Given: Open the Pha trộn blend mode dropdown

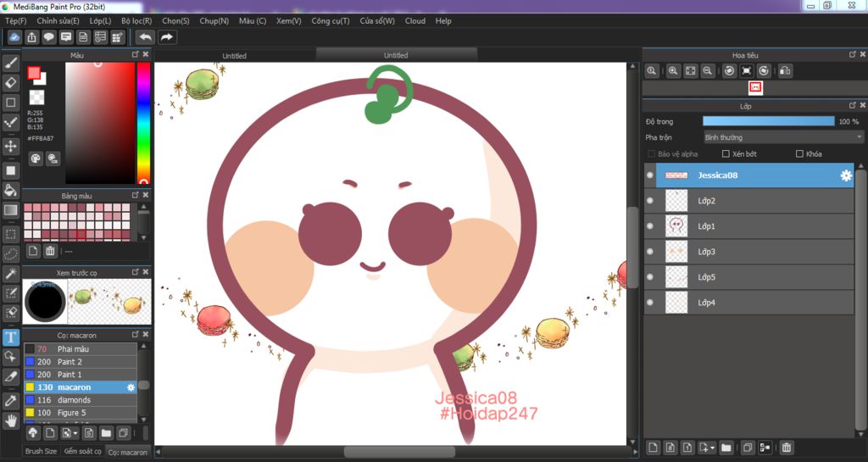Looking at the screenshot, I should pos(783,137).
